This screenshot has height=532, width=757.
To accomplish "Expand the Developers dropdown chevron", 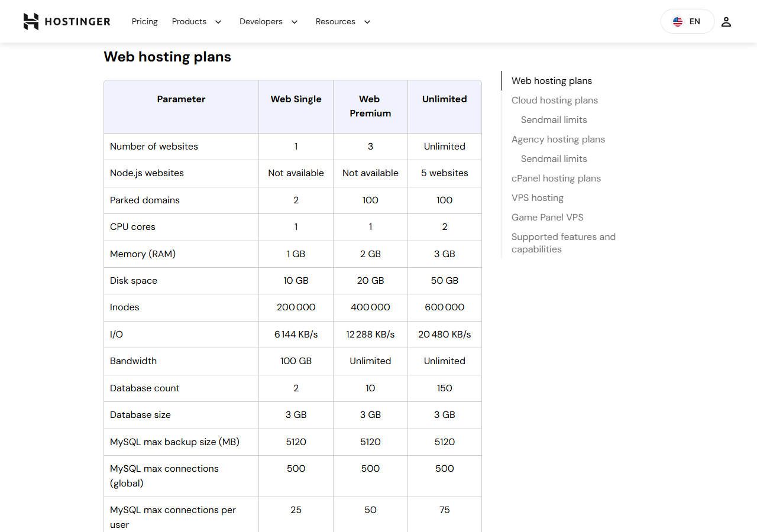I will (295, 22).
